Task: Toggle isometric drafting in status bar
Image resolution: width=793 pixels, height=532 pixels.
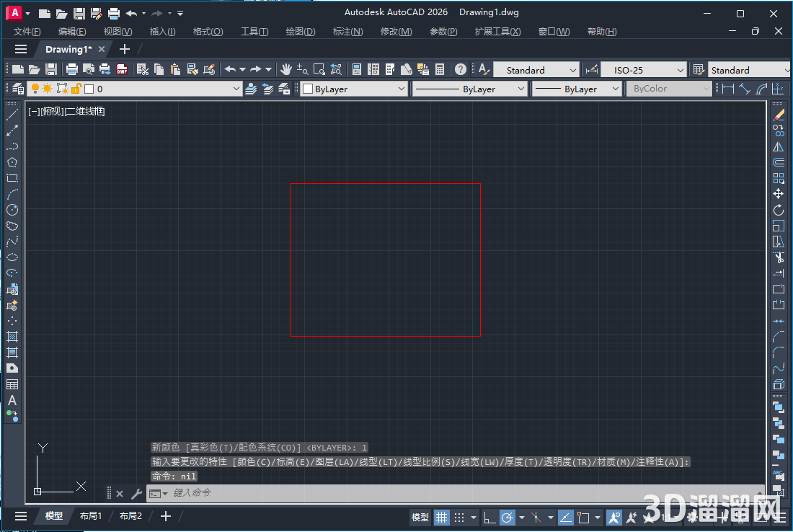Action: pos(536,518)
